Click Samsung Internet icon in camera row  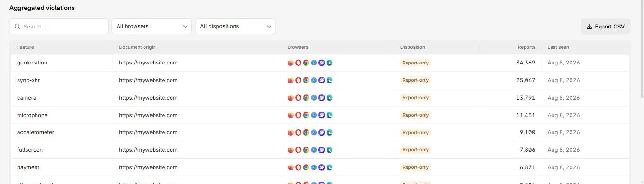(322, 98)
